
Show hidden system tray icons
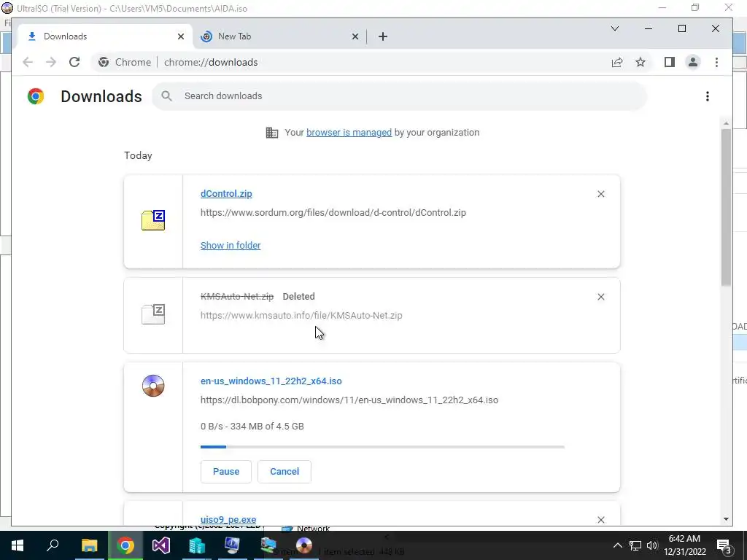point(617,545)
